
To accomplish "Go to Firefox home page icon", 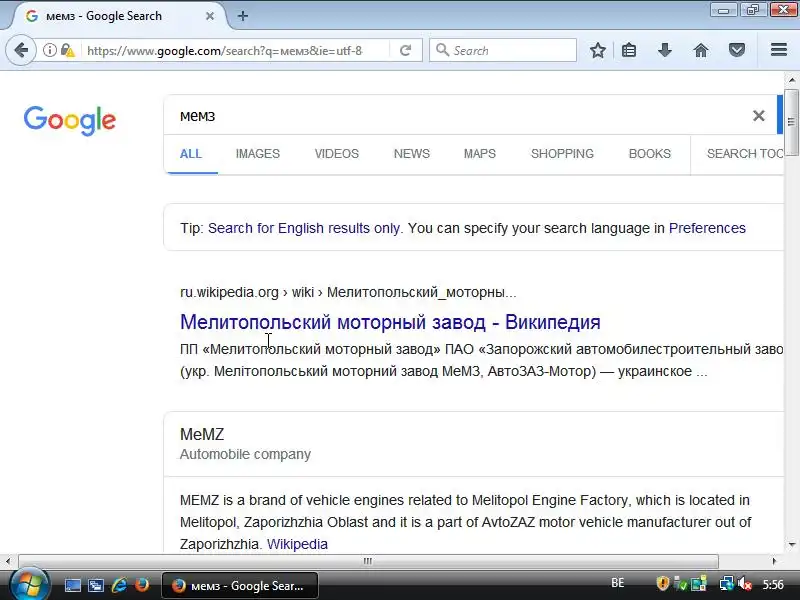I will [x=701, y=50].
